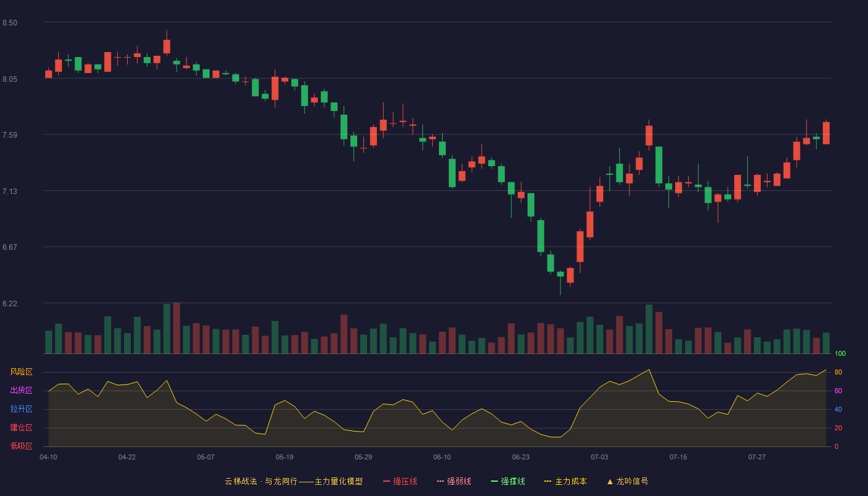Viewport: 868px width, 496px height.
Task: Select the 风险区 zone label
Action: tap(21, 372)
